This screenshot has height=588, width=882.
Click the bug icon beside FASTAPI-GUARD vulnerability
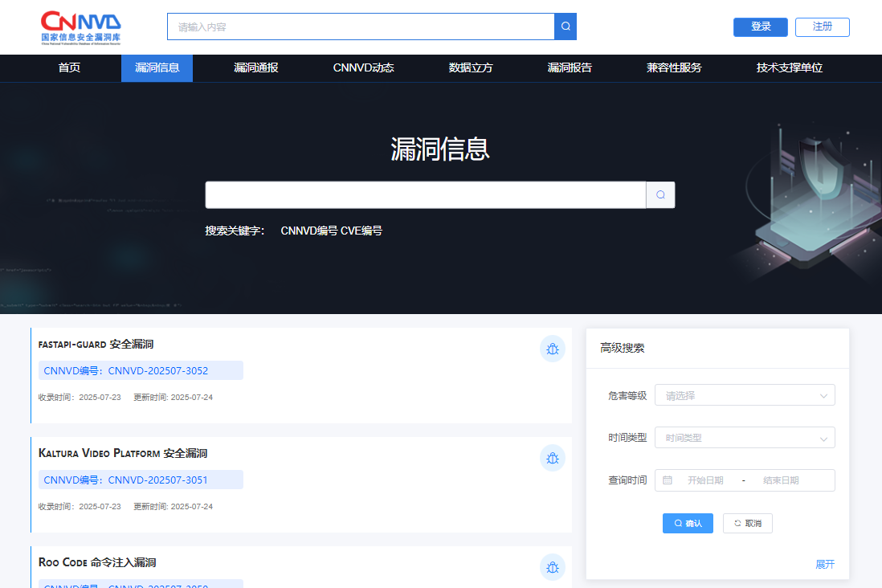point(552,349)
